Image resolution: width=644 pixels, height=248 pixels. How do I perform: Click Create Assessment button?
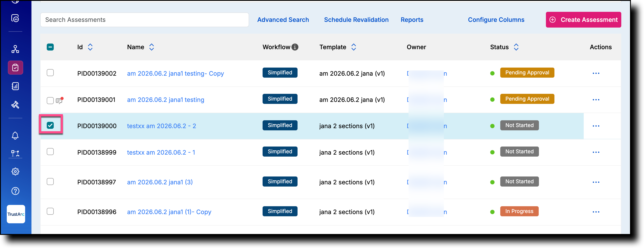click(x=583, y=20)
